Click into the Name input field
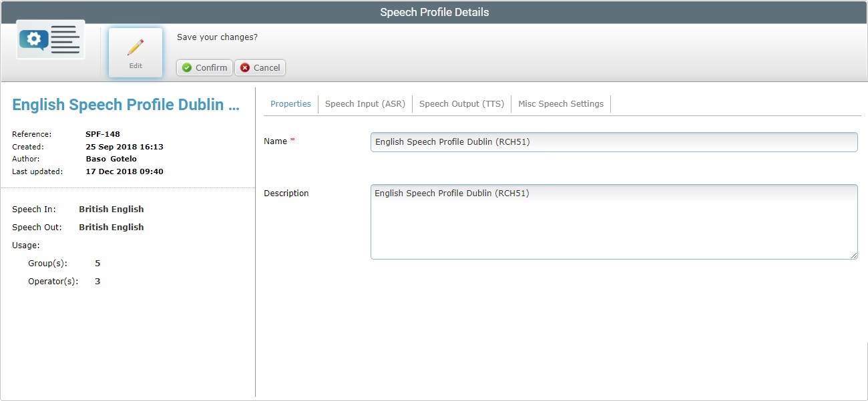The height and width of the screenshot is (401, 868). point(613,141)
